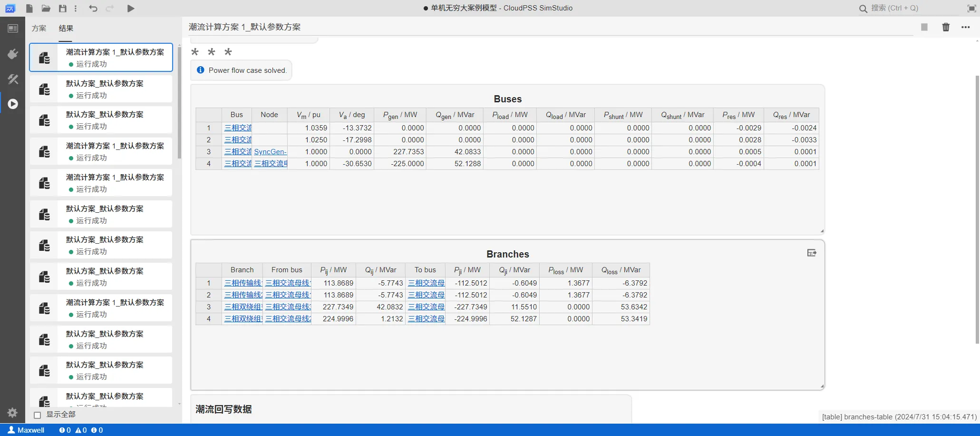Click row number 3 in Buses table
Viewport: 980px width, 436px height.
[x=208, y=152]
